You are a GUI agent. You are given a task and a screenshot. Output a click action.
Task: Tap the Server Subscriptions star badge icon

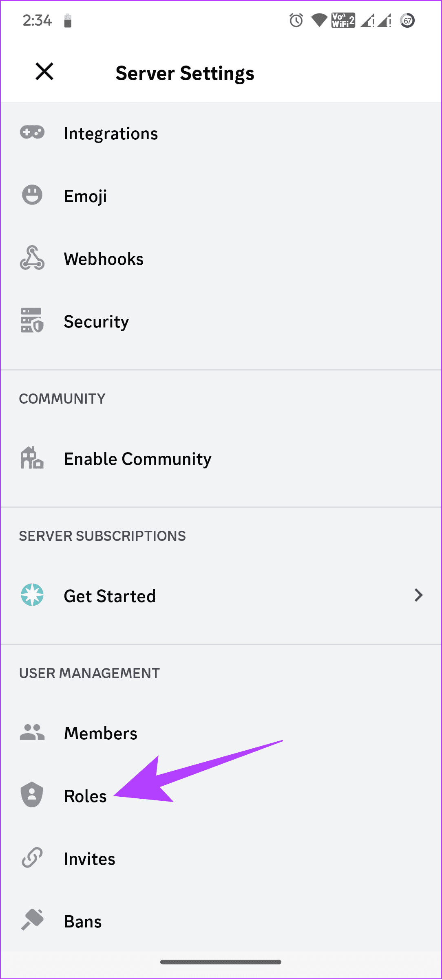(x=32, y=595)
